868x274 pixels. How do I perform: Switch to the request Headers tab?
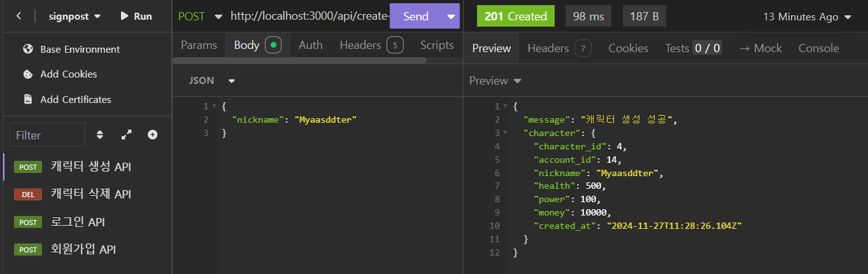(371, 45)
